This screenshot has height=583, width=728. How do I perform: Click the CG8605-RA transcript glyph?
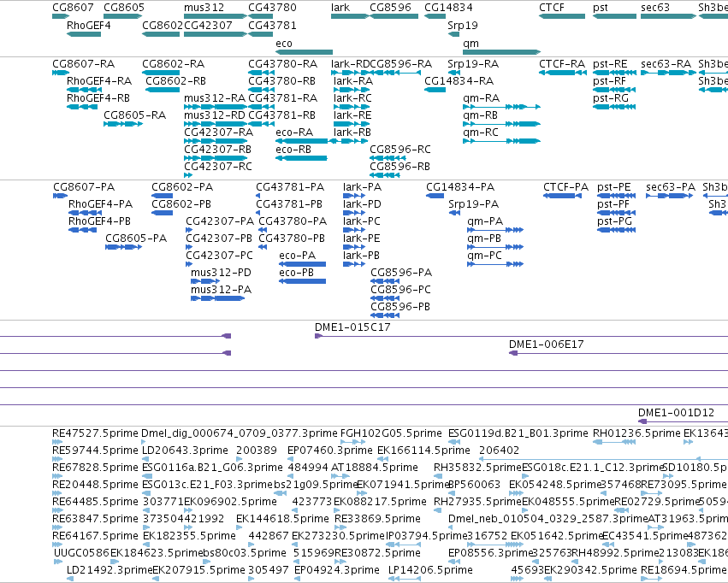click(123, 124)
